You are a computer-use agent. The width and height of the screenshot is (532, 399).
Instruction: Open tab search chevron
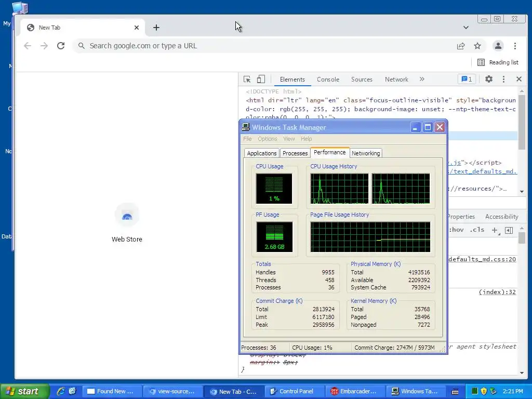(x=466, y=28)
